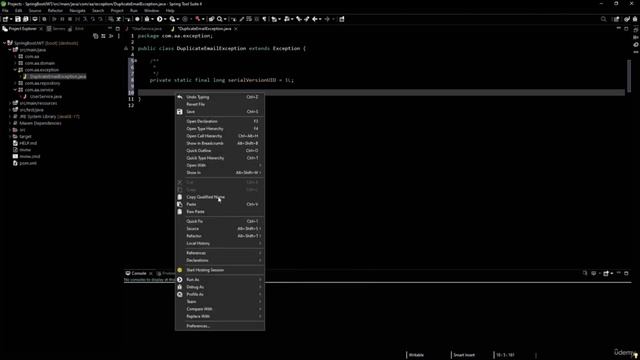Toggle block selection mode toolbar icon
Image resolution: width=640 pixels, height=360 pixels.
point(257,19)
